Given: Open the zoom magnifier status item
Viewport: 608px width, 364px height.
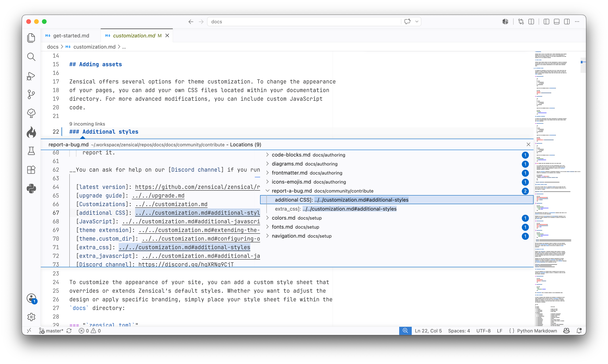Looking at the screenshot, I should 405,331.
